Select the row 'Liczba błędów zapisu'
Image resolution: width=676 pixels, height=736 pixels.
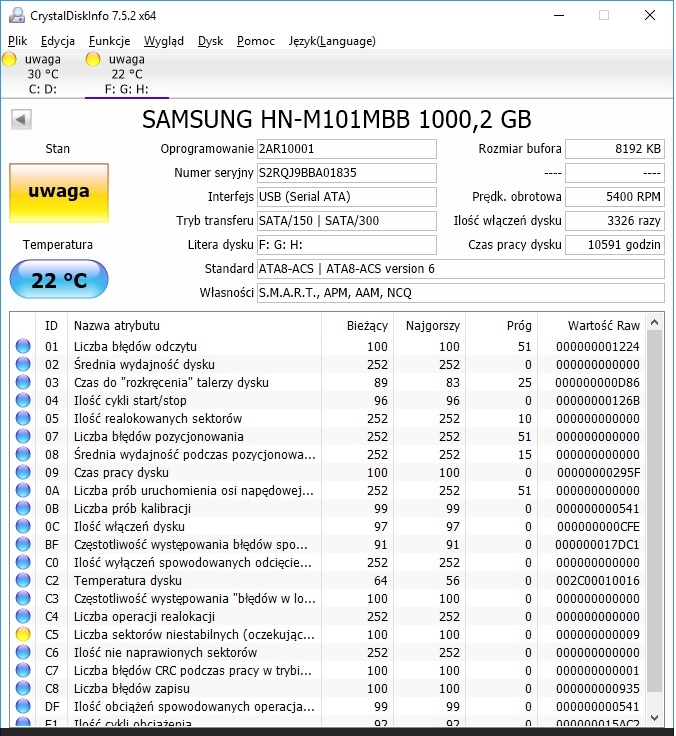coord(328,689)
